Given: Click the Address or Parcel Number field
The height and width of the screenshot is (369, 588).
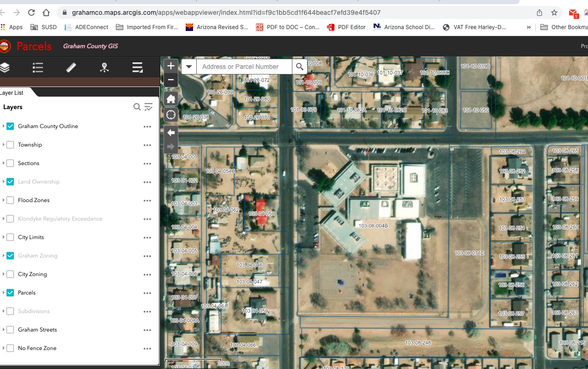Looking at the screenshot, I should 244,67.
